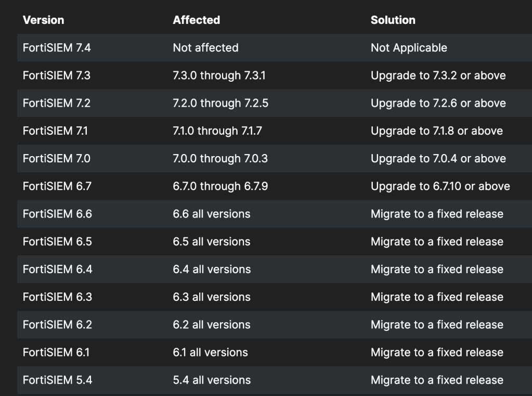Click 'Upgrade to 7.3.2 or above' text
The height and width of the screenshot is (396, 532).
point(438,75)
